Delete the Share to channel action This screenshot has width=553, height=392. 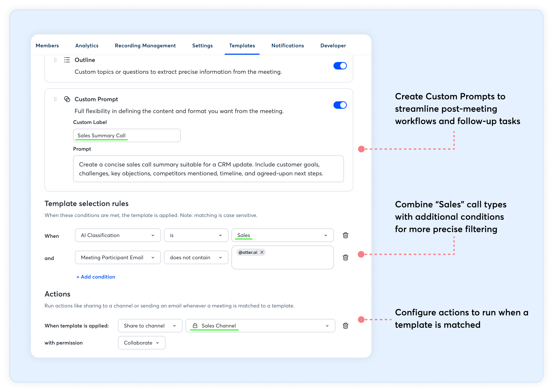click(346, 326)
